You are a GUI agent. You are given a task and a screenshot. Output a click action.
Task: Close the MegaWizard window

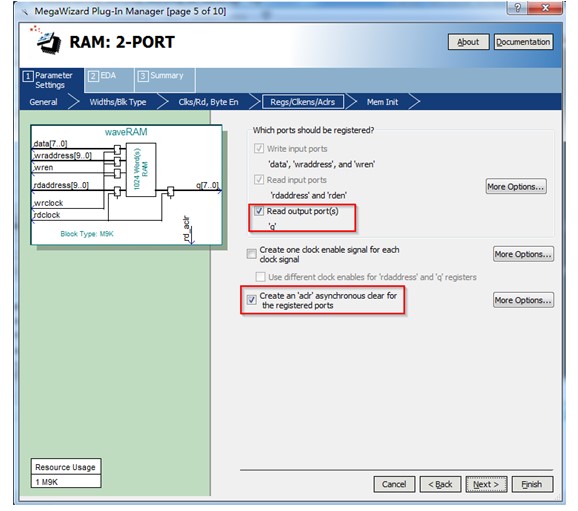click(x=546, y=7)
